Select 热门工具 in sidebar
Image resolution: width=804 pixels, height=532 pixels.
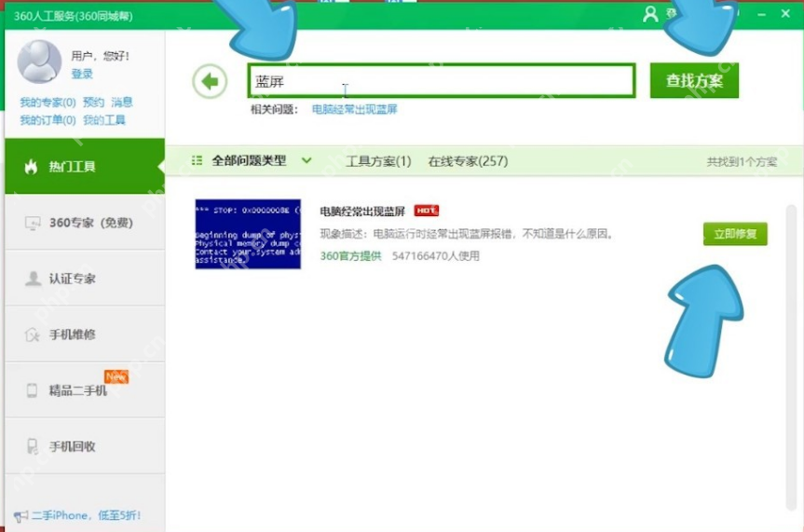coord(85,166)
